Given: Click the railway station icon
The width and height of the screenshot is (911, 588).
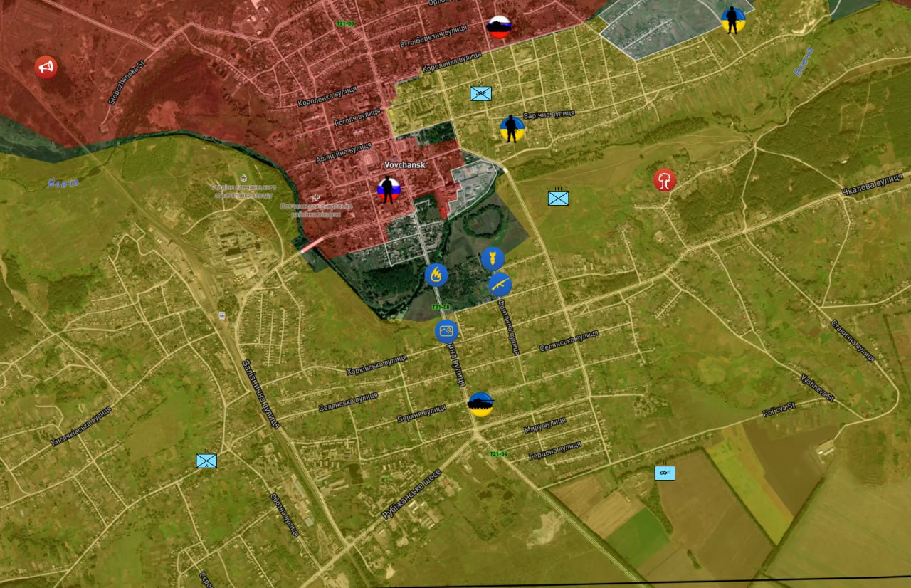Looking at the screenshot, I should coord(222,314).
